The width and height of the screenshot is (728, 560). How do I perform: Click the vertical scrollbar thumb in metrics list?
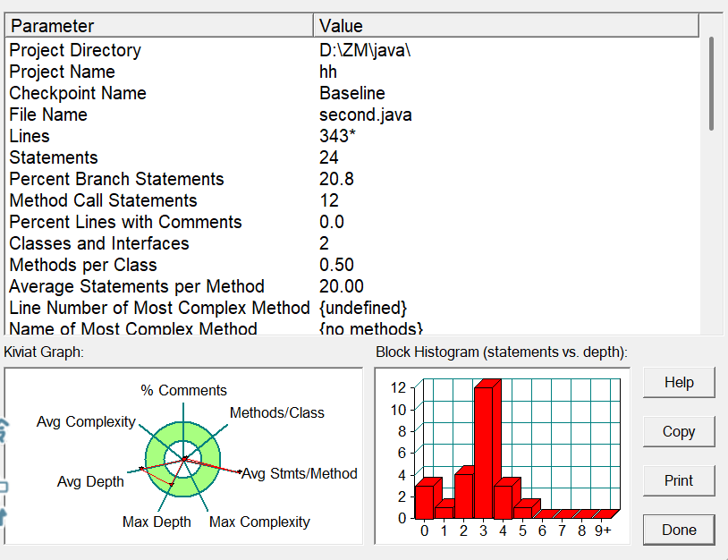(711, 84)
